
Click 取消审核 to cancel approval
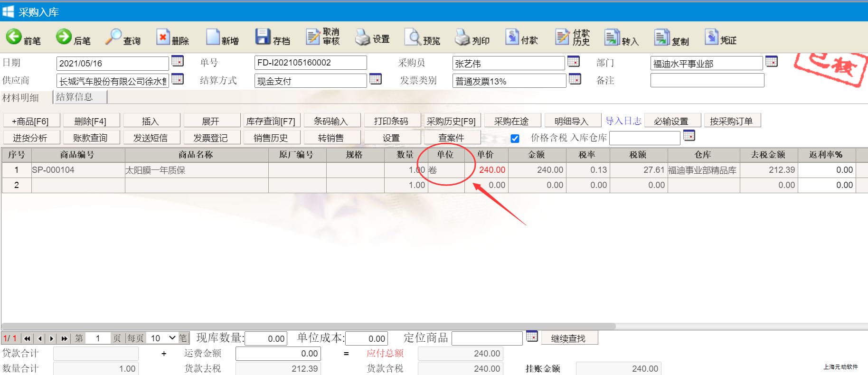(x=323, y=37)
